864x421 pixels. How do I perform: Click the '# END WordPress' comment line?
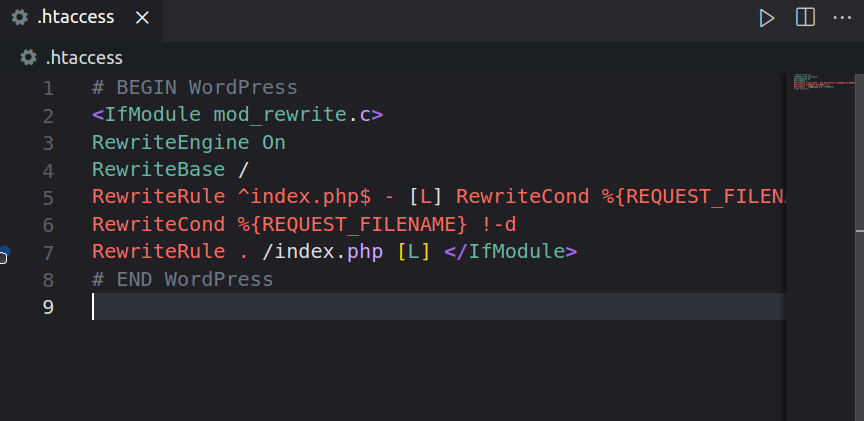[x=182, y=279]
